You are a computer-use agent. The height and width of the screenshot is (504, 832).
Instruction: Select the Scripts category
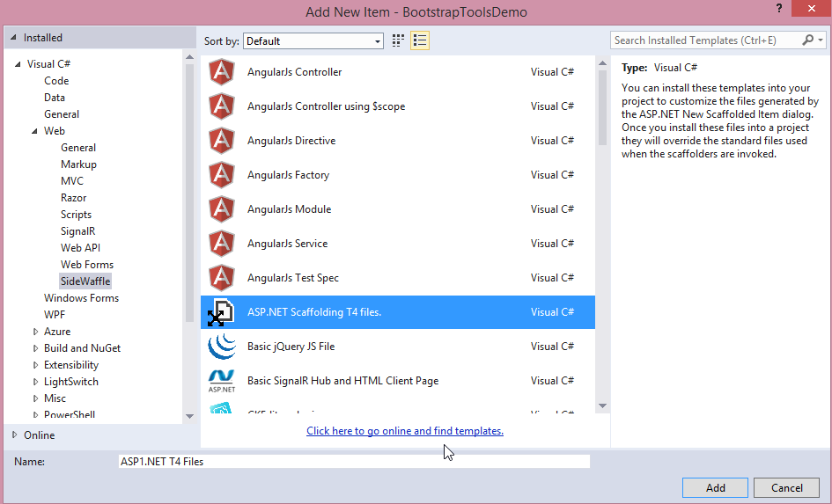point(76,215)
